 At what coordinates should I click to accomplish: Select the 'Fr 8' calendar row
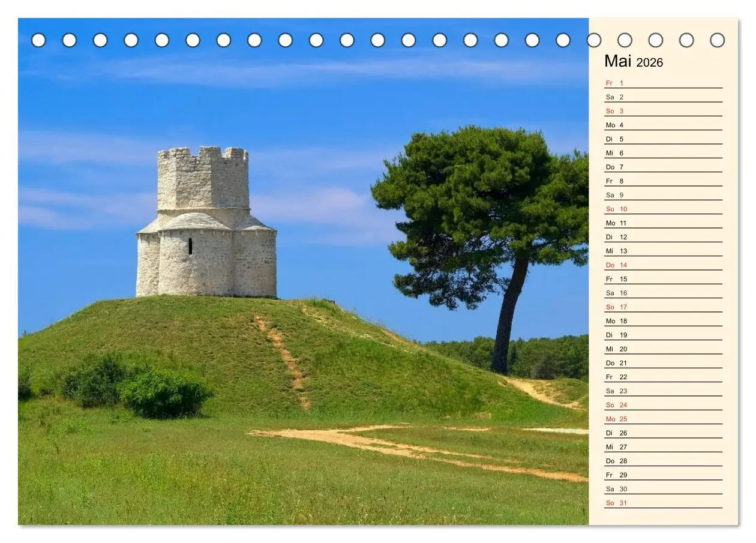(x=663, y=181)
